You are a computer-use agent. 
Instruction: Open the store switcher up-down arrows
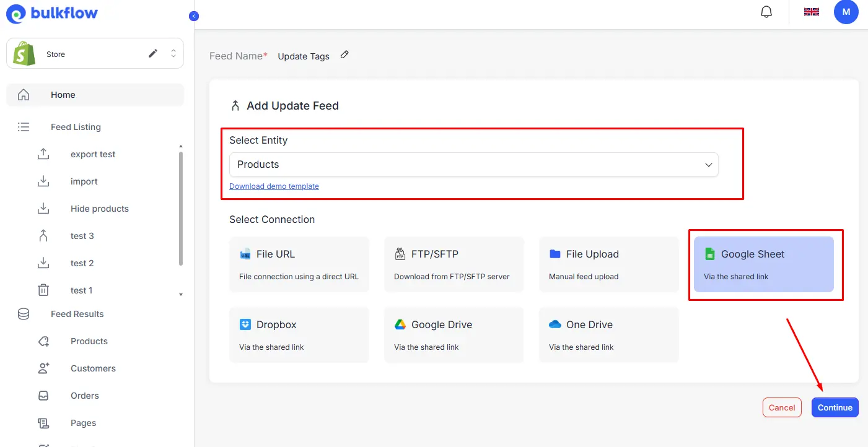coord(173,54)
